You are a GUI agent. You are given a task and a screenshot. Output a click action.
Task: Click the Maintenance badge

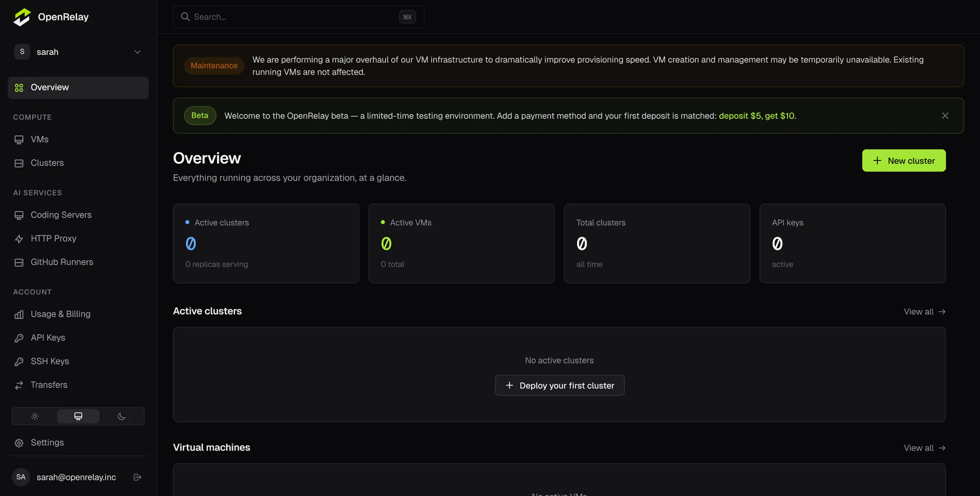pos(214,66)
